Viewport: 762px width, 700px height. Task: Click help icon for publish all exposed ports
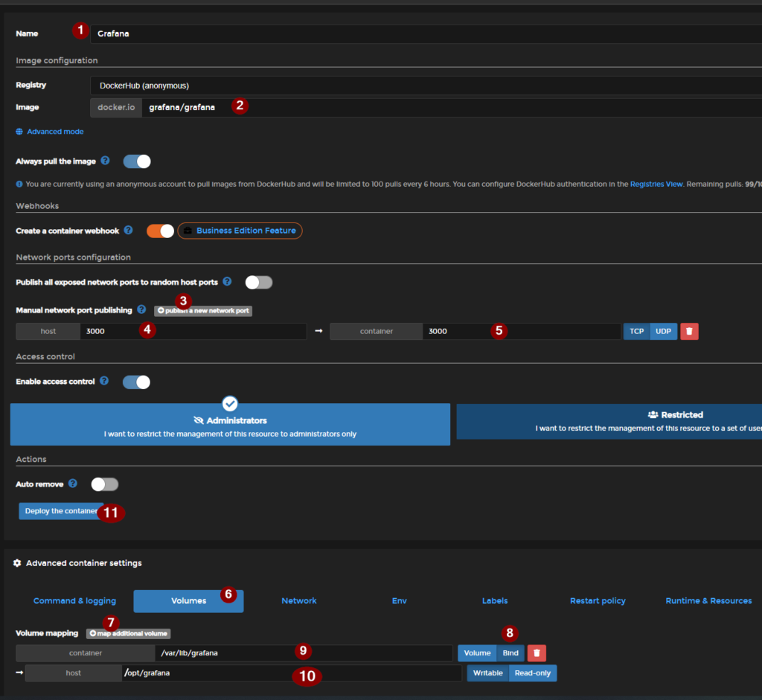click(227, 282)
